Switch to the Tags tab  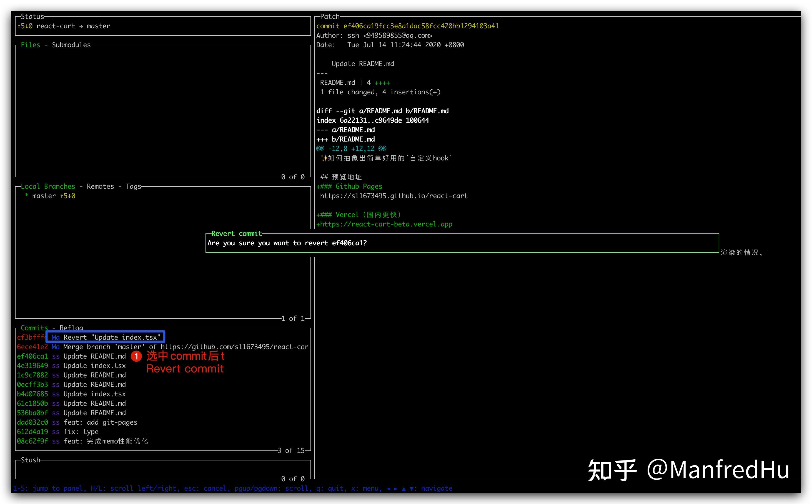[133, 186]
